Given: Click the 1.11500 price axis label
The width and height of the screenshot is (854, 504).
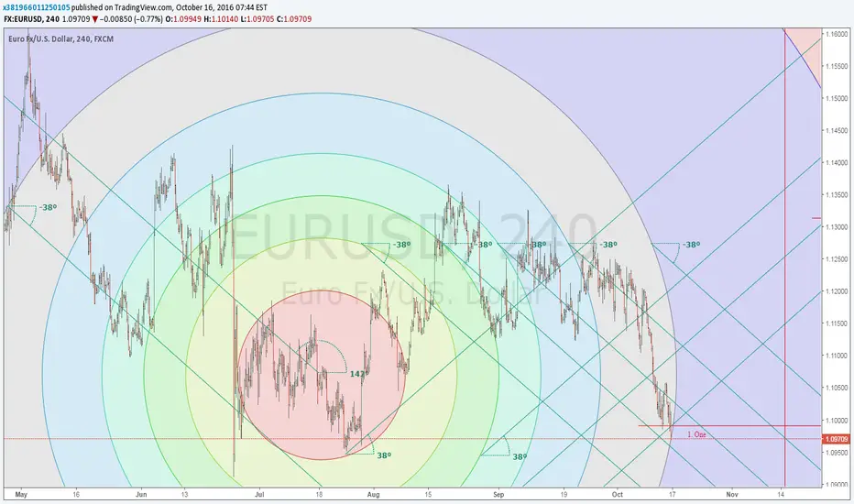Looking at the screenshot, I should [x=837, y=323].
